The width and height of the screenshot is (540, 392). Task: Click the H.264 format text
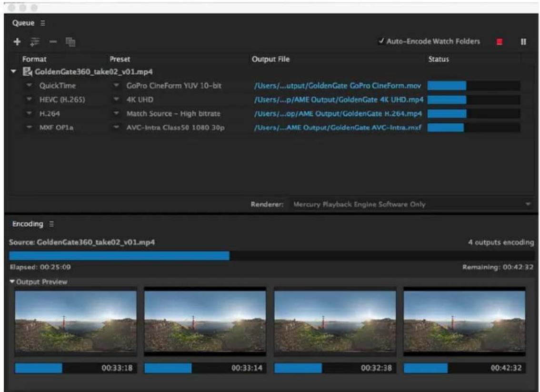coord(50,114)
